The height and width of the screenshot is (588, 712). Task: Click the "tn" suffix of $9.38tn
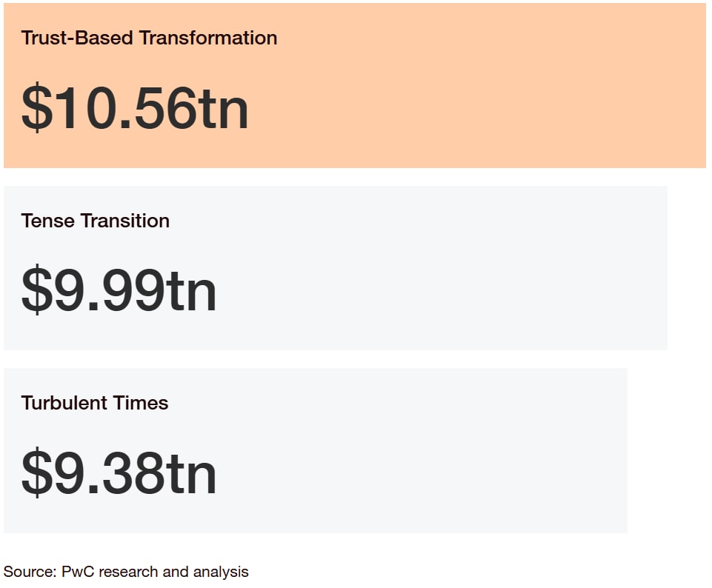coord(190,473)
